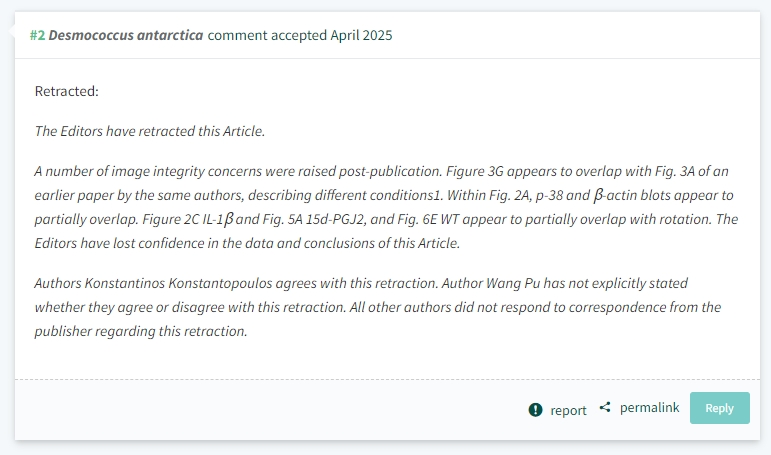
Task: Click the share icon beside permalink
Action: (605, 407)
